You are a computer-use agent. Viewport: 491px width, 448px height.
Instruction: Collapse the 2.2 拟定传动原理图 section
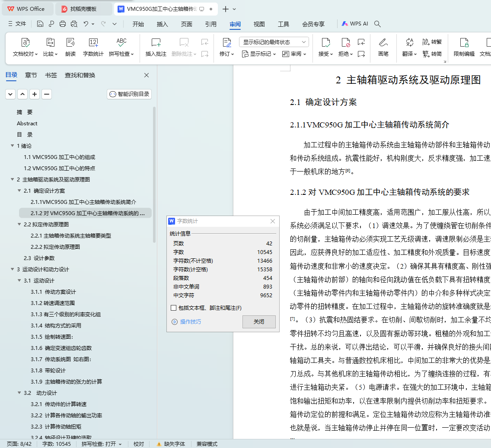tap(19, 225)
